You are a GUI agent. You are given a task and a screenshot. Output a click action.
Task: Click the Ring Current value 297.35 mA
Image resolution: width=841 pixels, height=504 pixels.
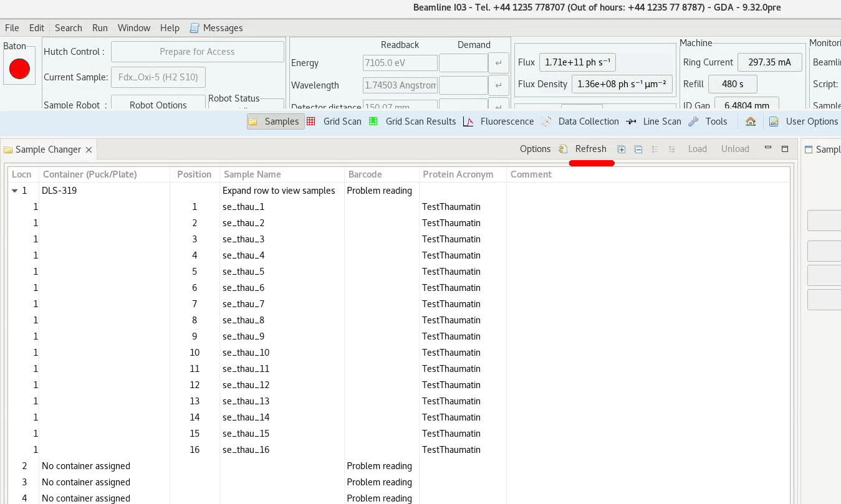[x=770, y=62]
